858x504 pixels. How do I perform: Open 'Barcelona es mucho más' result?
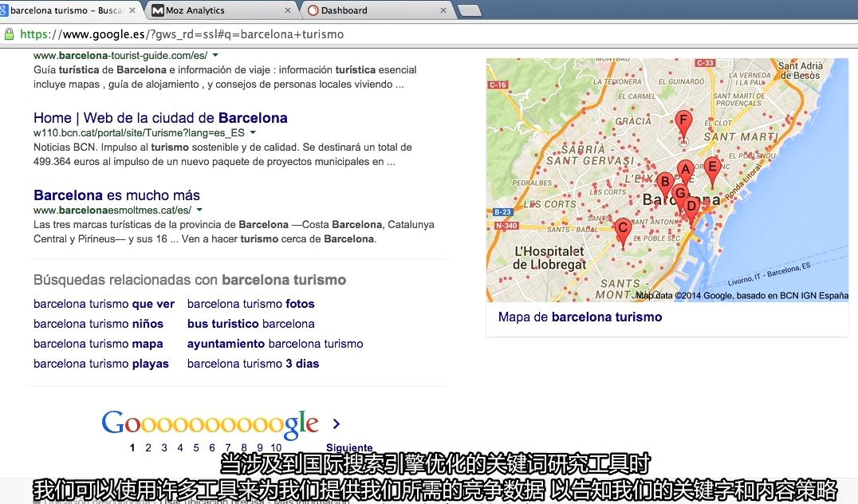(116, 195)
